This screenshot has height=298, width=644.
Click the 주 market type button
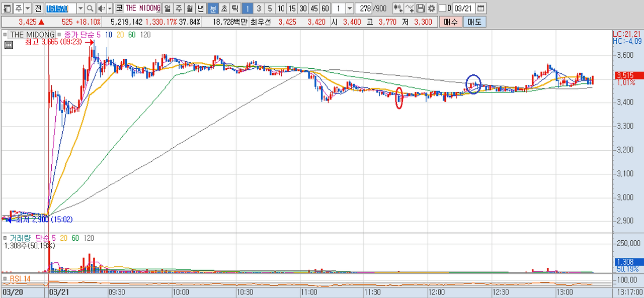point(18,9)
